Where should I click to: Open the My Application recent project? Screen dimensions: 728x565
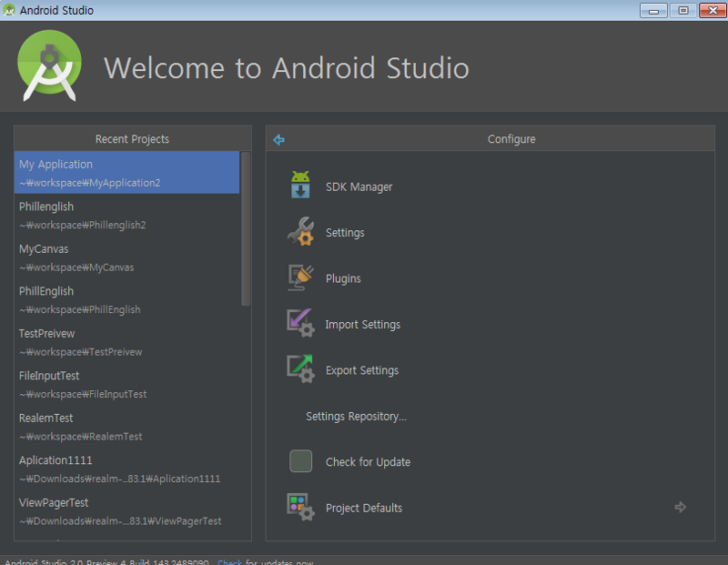click(x=126, y=173)
